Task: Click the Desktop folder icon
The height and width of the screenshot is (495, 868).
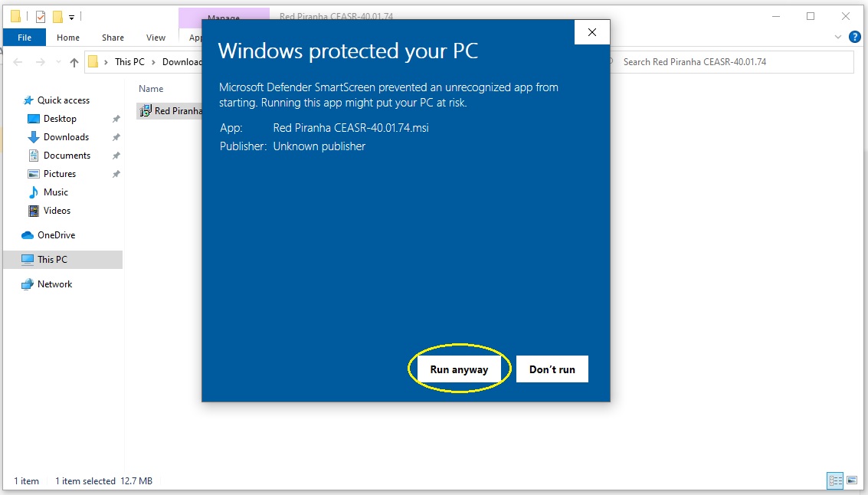Action: coord(34,119)
